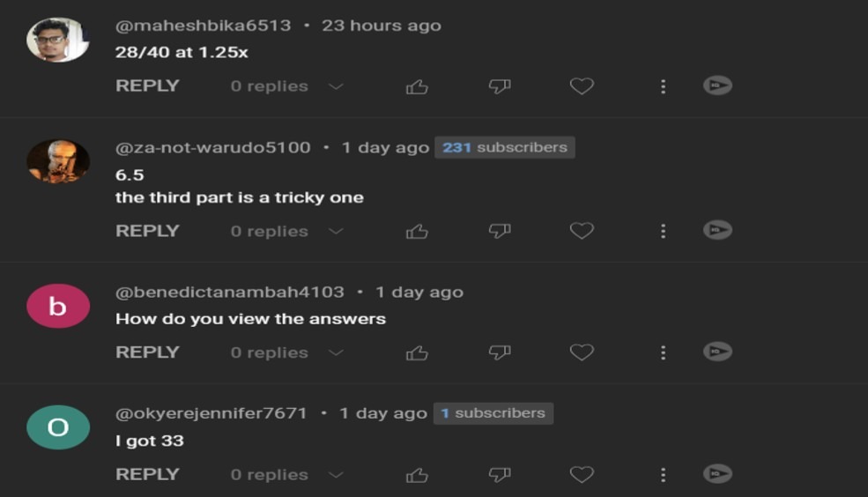The image size is (868, 497).
Task: Reply to "How do you view the answers"
Action: [147, 352]
